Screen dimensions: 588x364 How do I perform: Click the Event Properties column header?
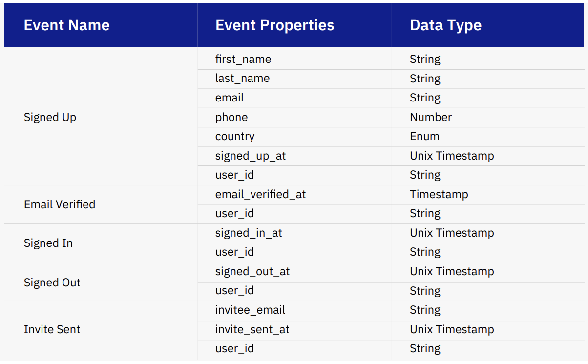(x=274, y=25)
